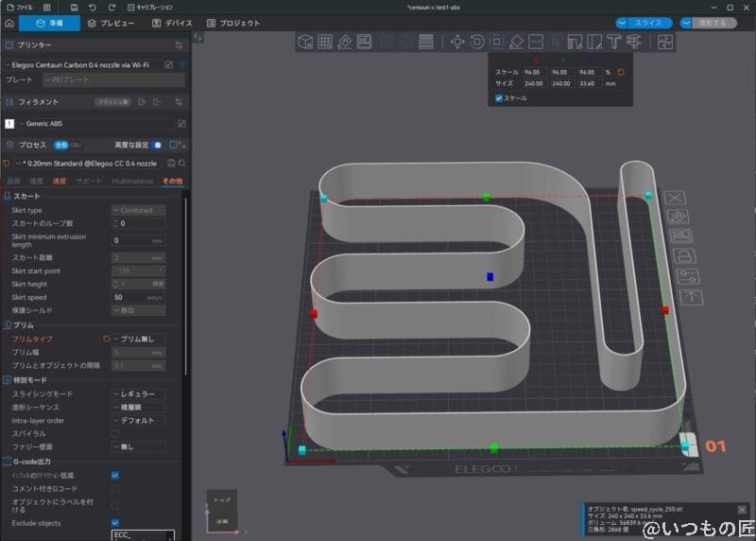Open the printer settings icon in プリンター header
Screen dimensions: 756x541
pos(179,44)
